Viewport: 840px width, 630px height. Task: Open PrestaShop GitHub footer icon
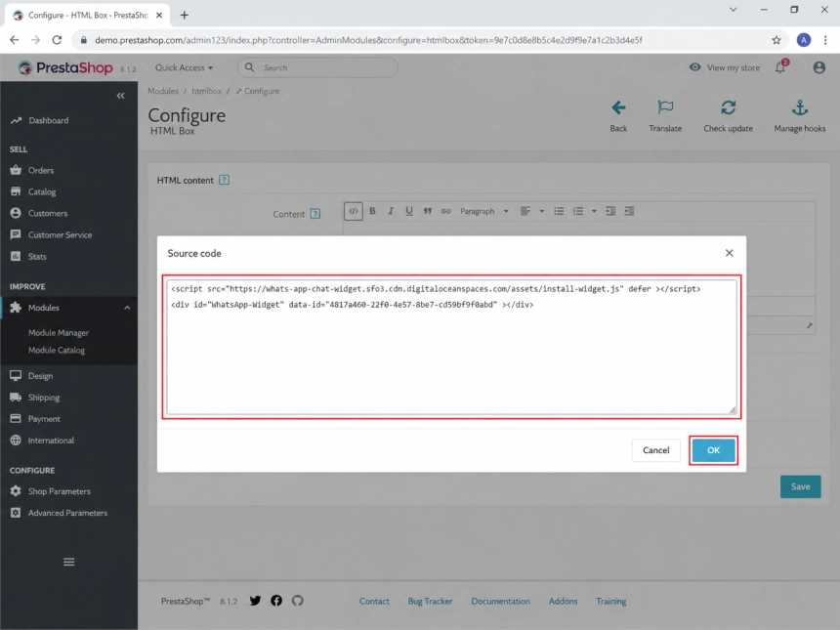point(298,601)
